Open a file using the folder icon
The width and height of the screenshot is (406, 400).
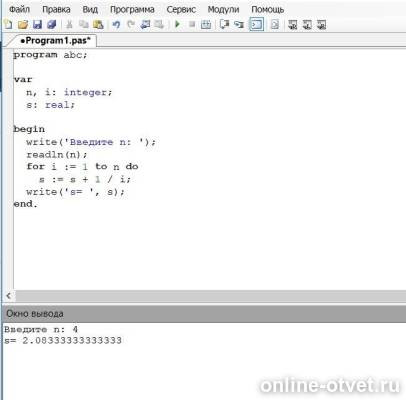(x=23, y=25)
